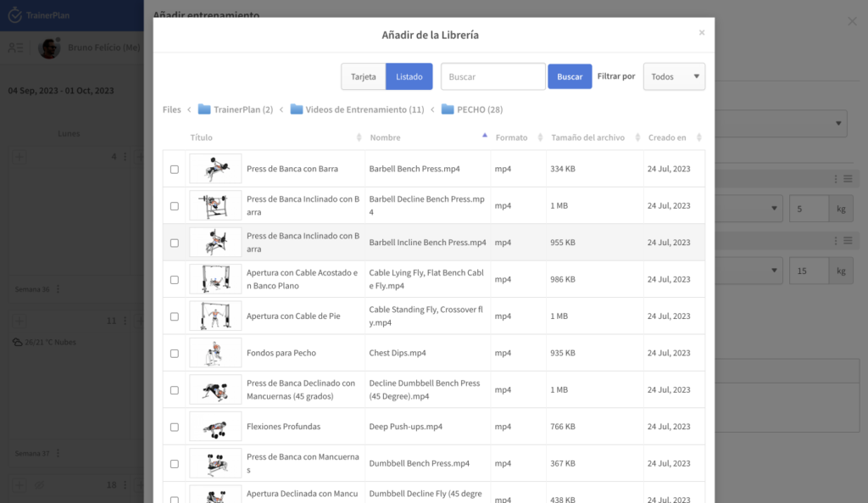Open thumbnail of Cable Standing Fly video
The image size is (868, 503).
pyautogui.click(x=215, y=316)
